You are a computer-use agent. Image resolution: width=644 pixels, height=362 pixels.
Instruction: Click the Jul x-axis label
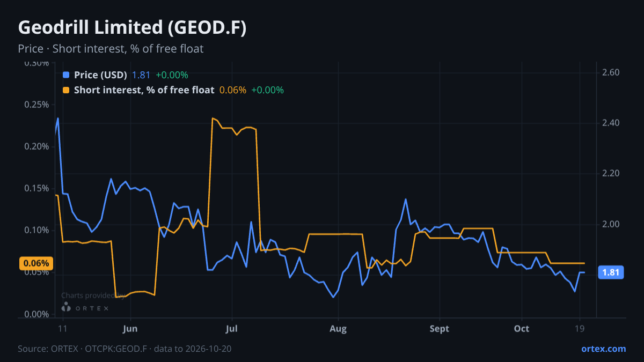tap(232, 329)
